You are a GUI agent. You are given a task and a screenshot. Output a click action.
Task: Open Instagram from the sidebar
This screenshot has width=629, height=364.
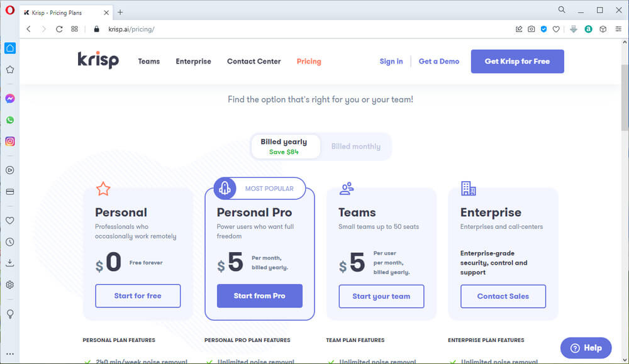pyautogui.click(x=10, y=141)
